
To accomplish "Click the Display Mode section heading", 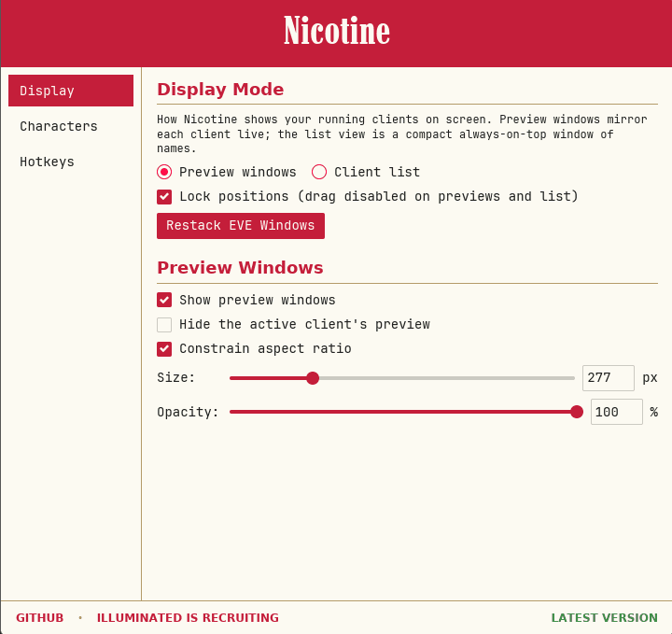I will (x=220, y=89).
